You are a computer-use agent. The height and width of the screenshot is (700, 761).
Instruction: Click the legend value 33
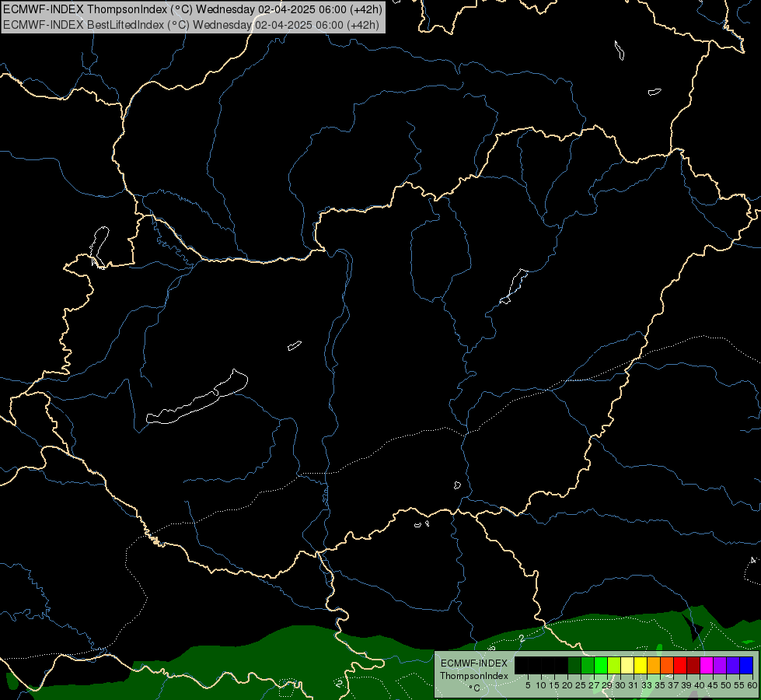647,685
